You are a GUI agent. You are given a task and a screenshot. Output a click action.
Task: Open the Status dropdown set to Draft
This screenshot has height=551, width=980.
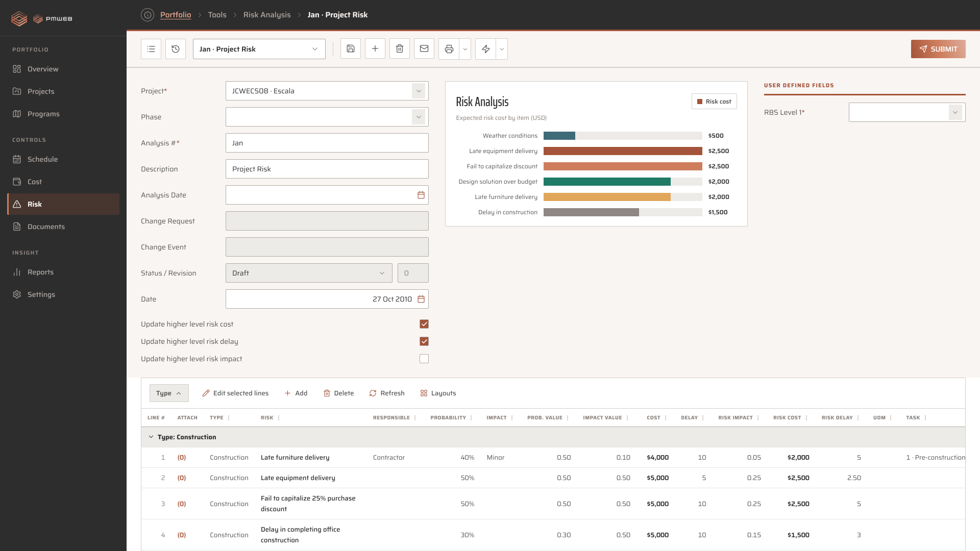(309, 273)
